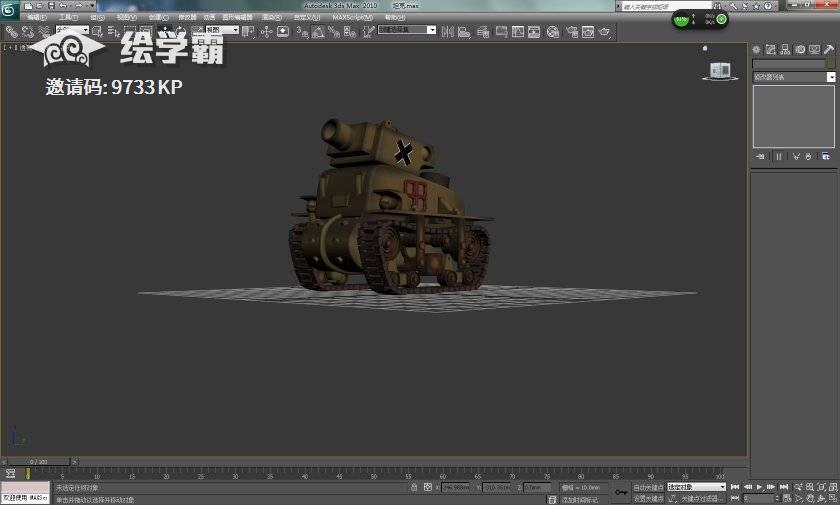This screenshot has height=505, width=840.
Task: Click Go to Start playback control
Action: click(x=735, y=487)
